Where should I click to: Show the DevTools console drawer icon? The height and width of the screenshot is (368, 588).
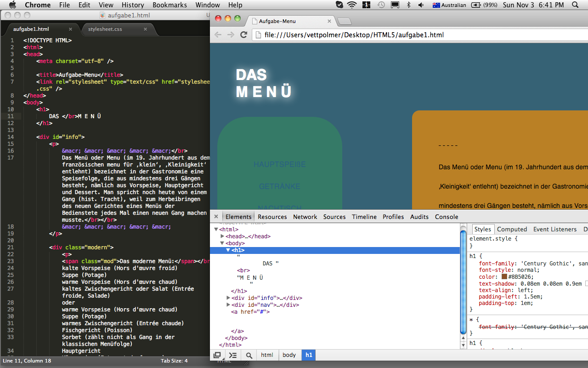233,355
